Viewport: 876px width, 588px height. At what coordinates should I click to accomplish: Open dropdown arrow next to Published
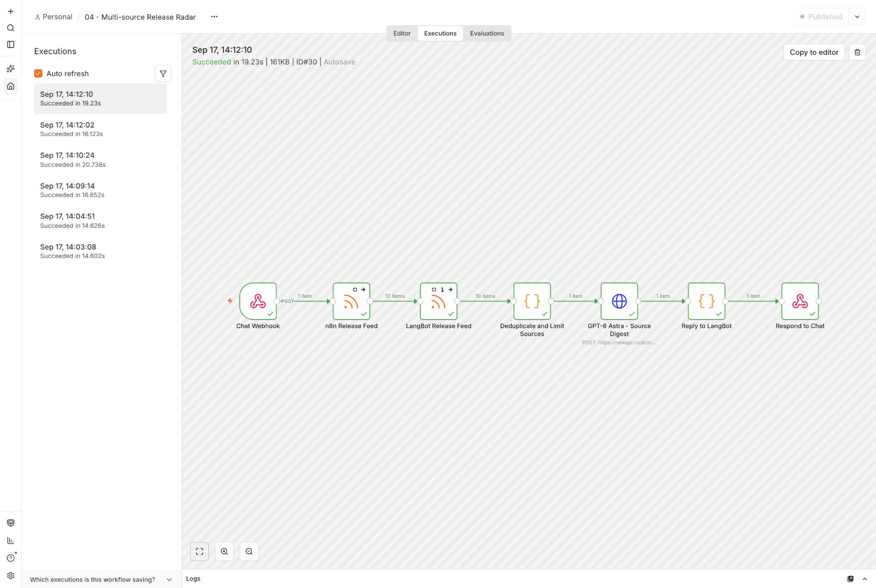(857, 17)
